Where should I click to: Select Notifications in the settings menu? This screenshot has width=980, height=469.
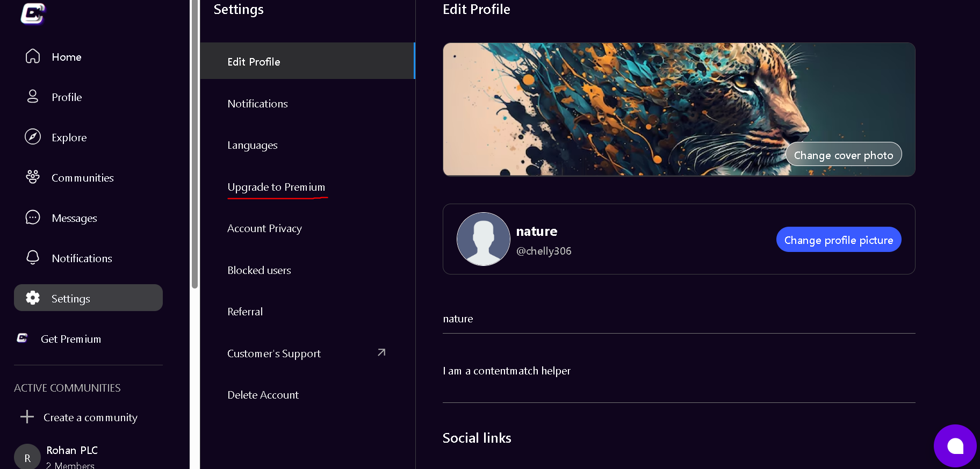[x=257, y=104]
